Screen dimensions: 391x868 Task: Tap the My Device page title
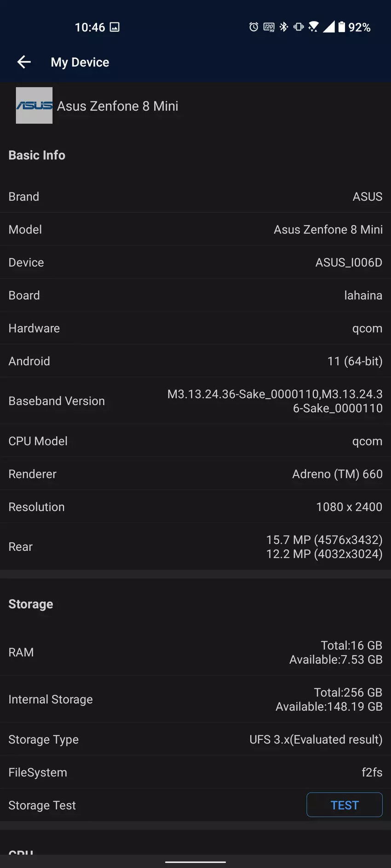[80, 62]
